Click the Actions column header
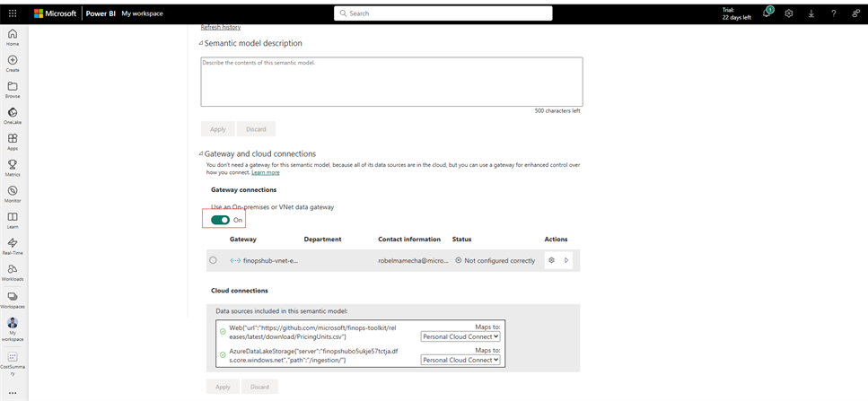 coord(556,240)
